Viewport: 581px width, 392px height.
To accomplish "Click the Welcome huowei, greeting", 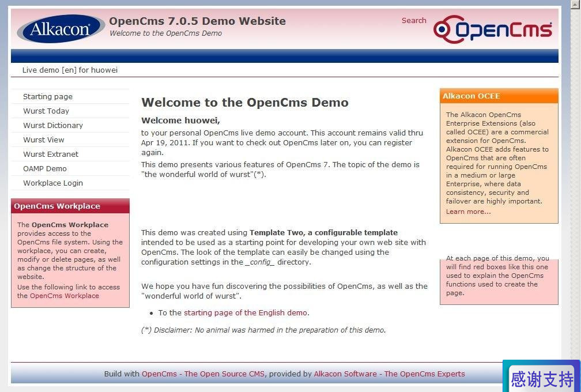I will tap(181, 121).
